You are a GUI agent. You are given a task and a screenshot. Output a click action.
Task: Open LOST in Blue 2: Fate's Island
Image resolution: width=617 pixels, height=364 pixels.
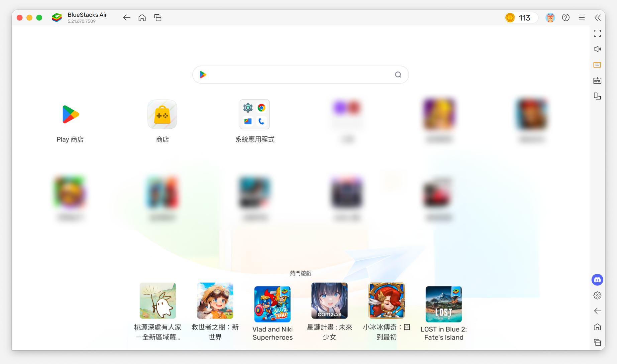(x=444, y=313)
